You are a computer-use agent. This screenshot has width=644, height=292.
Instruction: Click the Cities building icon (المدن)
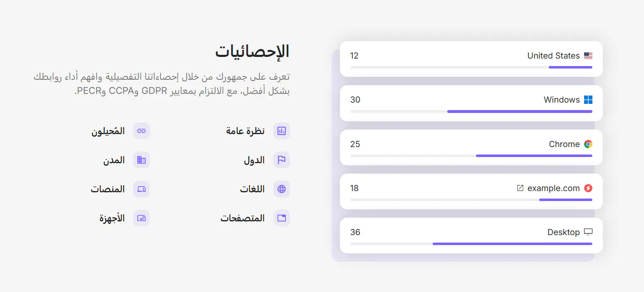click(141, 160)
